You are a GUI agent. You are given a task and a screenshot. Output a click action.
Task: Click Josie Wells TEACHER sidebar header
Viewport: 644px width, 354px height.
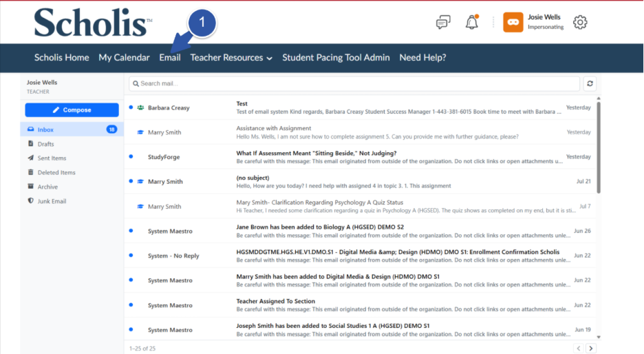pyautogui.click(x=42, y=86)
